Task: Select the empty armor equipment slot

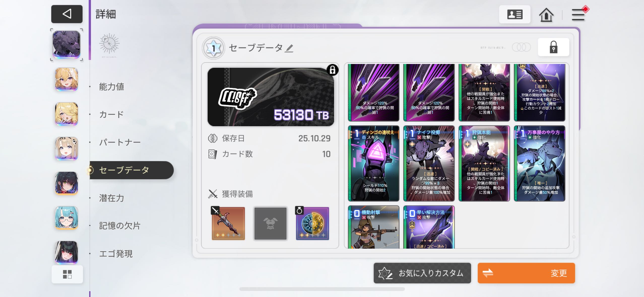Action: [x=270, y=223]
